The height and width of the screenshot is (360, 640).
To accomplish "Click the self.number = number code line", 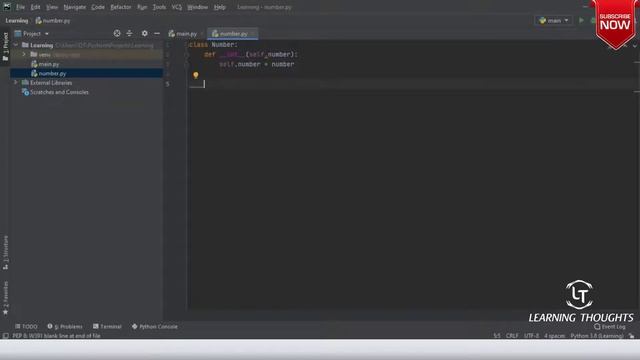I will coord(256,64).
